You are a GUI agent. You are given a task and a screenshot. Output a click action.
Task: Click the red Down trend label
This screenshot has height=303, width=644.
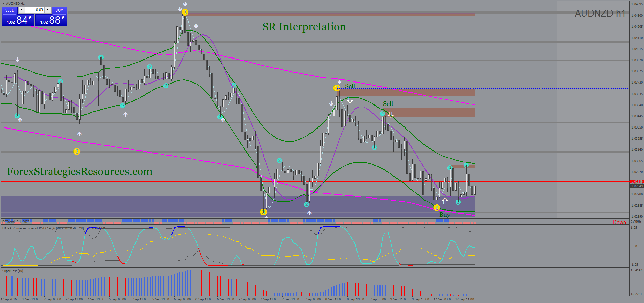619,222
